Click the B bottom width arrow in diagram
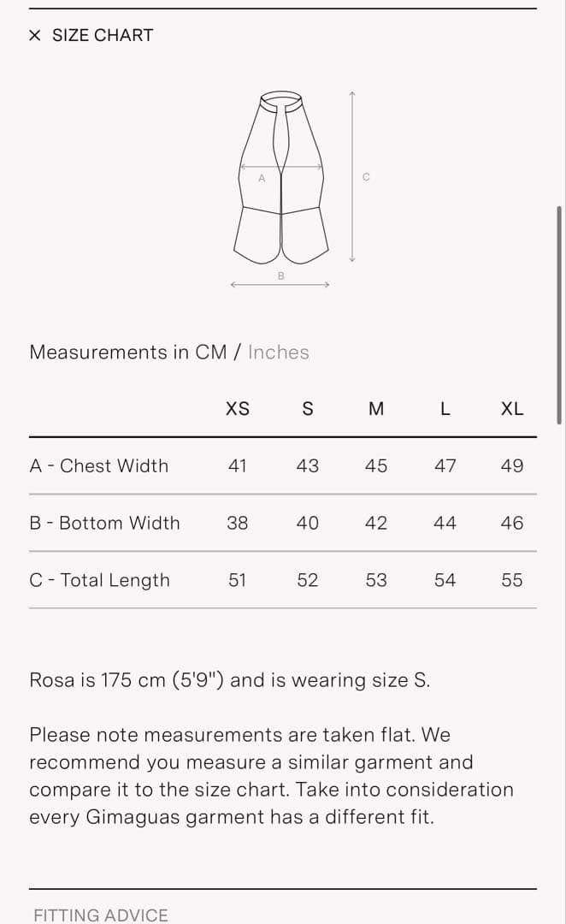The width and height of the screenshot is (566, 924). (280, 285)
